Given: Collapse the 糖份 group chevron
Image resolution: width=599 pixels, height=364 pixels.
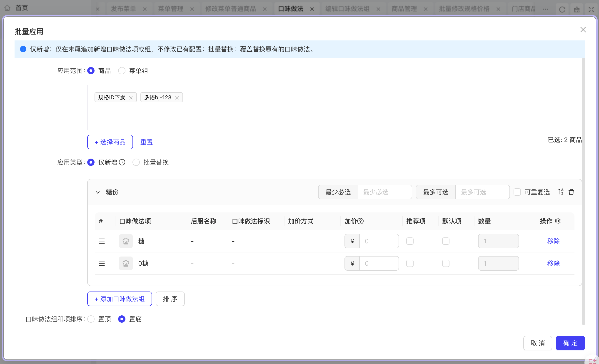Looking at the screenshot, I should coord(98,192).
